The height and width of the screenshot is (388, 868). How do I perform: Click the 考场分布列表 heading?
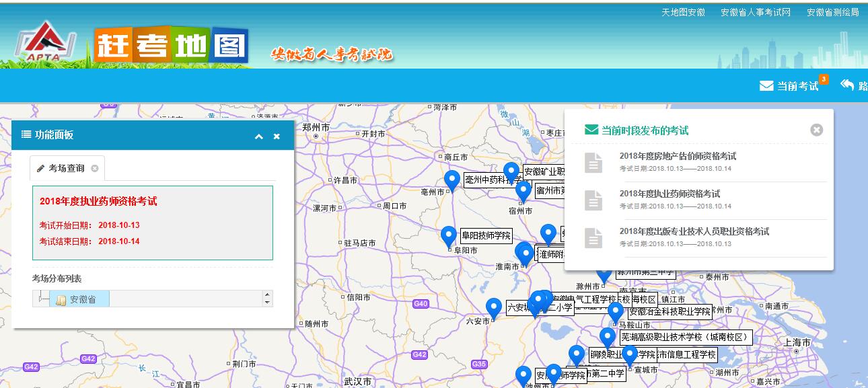pyautogui.click(x=57, y=278)
